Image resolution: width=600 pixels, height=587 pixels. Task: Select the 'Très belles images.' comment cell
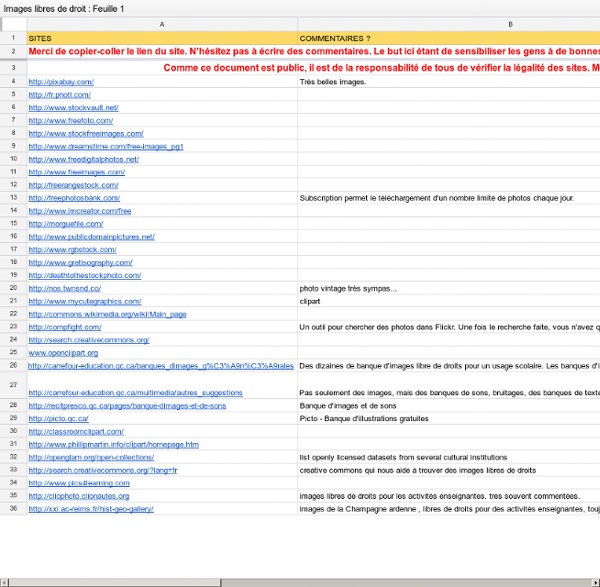pos(449,82)
